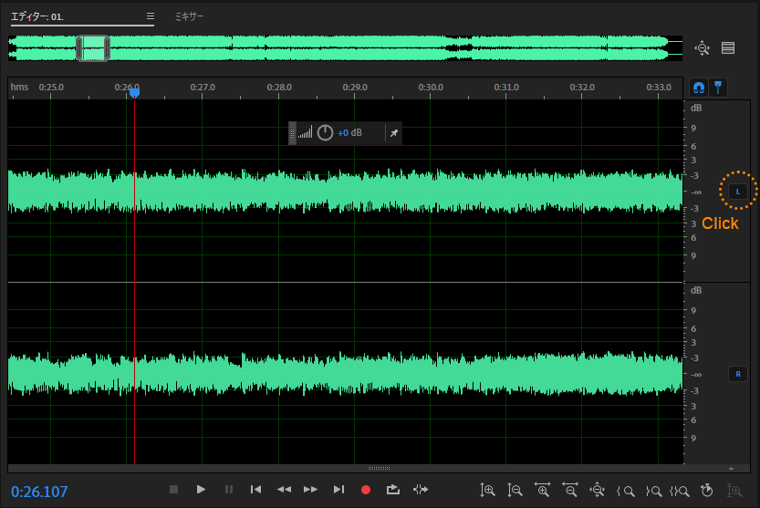Select the エディター: 01. tab
Viewport: 760px width, 508px height.
click(x=37, y=16)
